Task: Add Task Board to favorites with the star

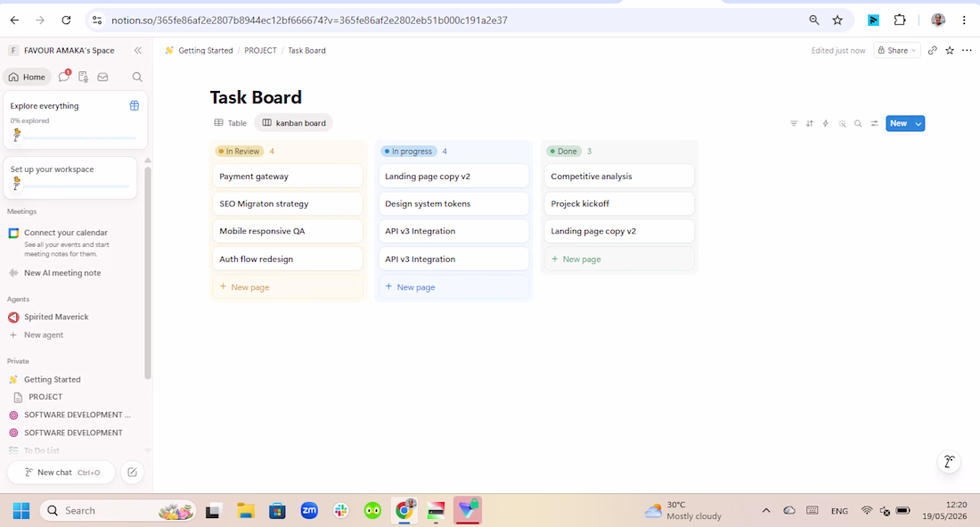Action: (950, 51)
